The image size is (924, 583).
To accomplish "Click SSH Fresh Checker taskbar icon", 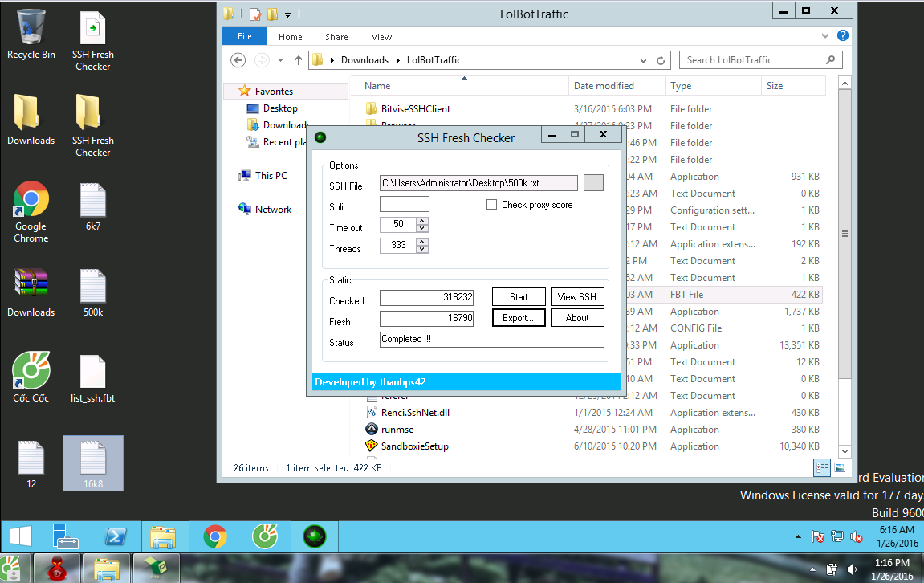I will (x=314, y=536).
